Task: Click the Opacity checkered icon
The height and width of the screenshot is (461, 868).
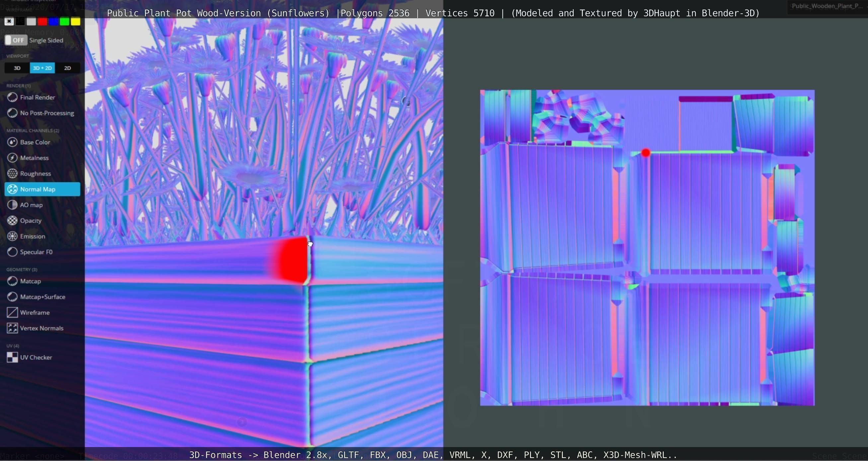Action: tap(13, 221)
